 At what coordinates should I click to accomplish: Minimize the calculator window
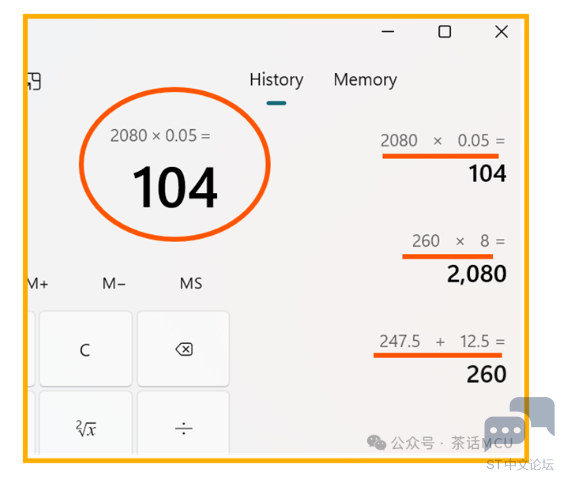click(x=388, y=32)
